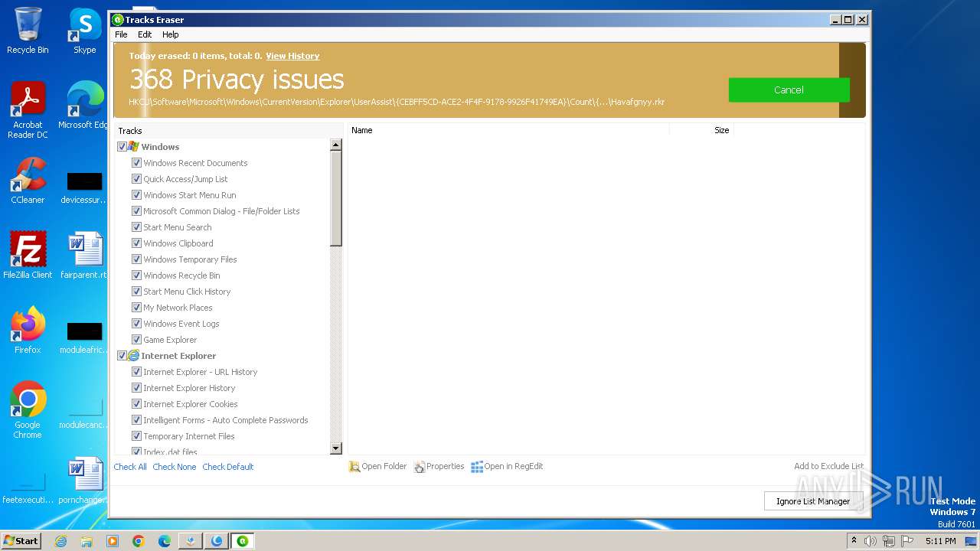Toggle Windows Clipboard checkbox
The image size is (980, 551).
[136, 243]
